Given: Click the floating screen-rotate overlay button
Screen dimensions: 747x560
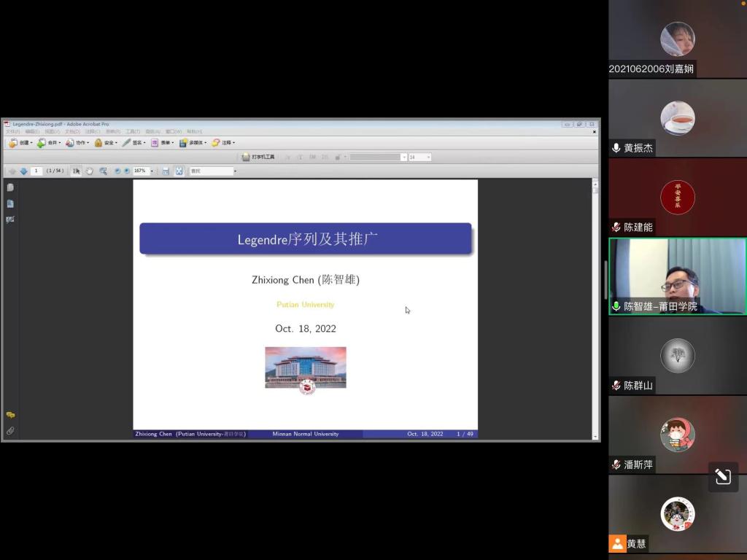Looking at the screenshot, I should pos(723,477).
